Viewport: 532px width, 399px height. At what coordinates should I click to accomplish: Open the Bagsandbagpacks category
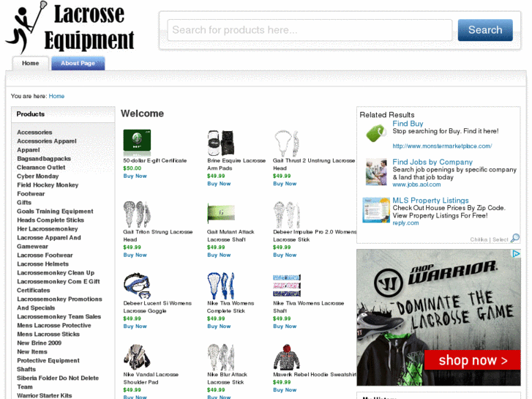click(44, 159)
